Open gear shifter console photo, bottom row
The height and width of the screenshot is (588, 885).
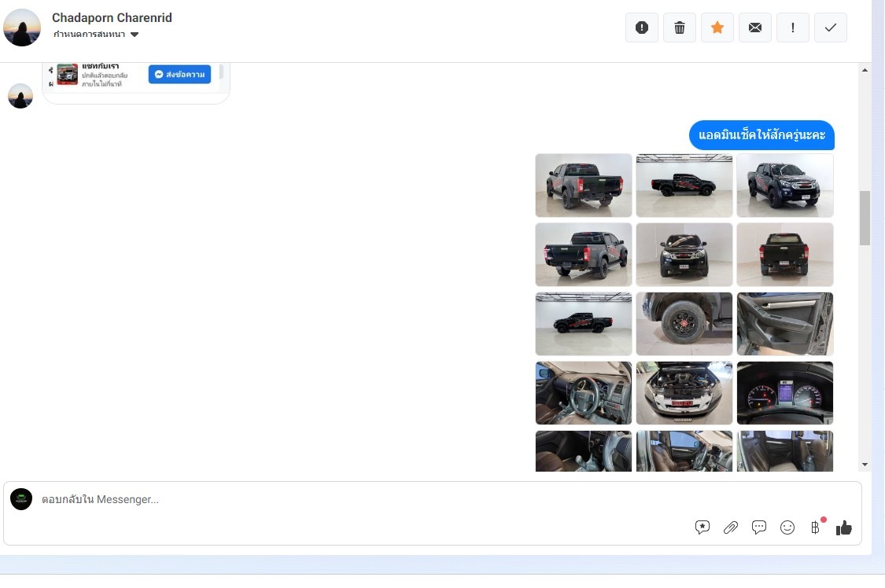(584, 451)
